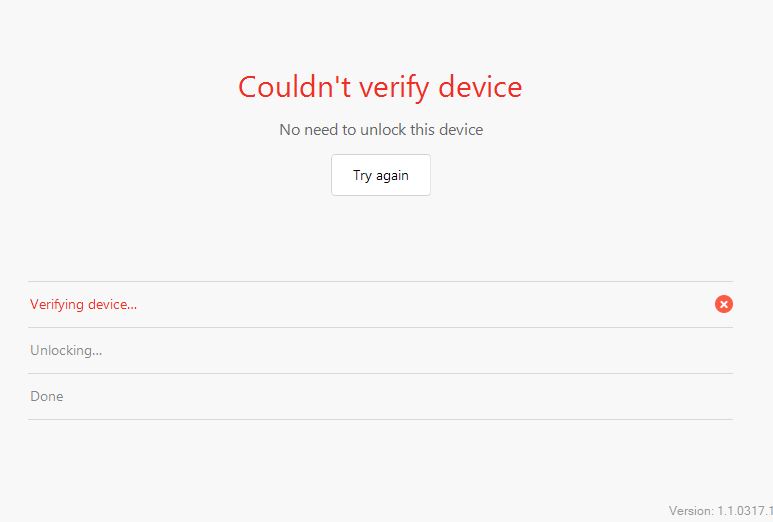Click the Try again button
Viewport: 773px width, 522px height.
(380, 175)
